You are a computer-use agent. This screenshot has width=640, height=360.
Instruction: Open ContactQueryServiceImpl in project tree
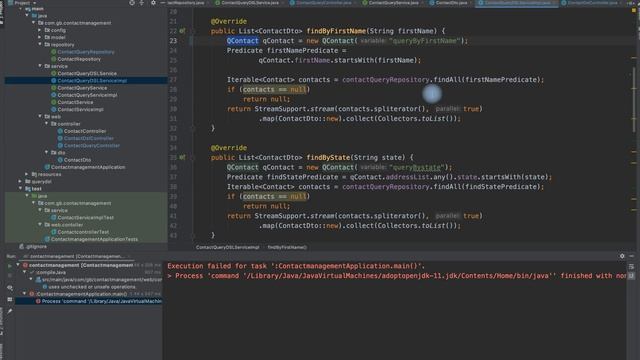(x=87, y=95)
